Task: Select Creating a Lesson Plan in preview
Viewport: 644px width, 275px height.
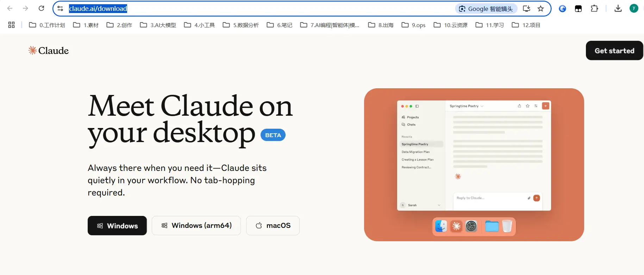Action: tap(418, 160)
